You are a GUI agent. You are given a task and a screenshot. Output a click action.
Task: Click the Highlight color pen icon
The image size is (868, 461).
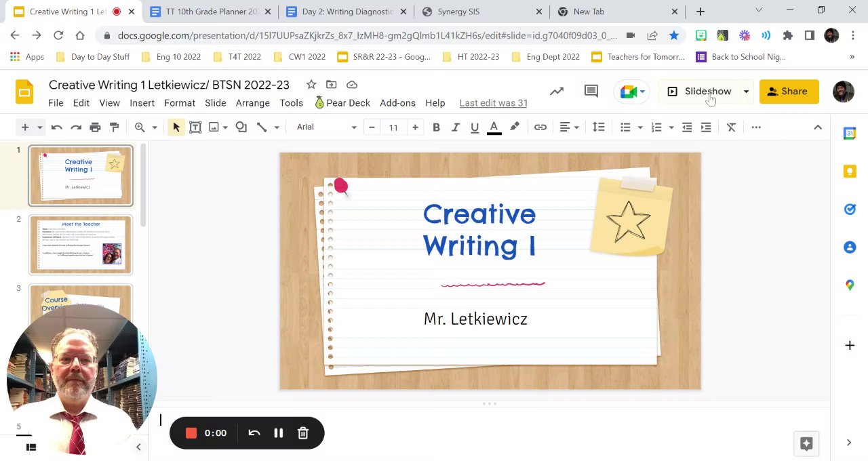coord(515,127)
